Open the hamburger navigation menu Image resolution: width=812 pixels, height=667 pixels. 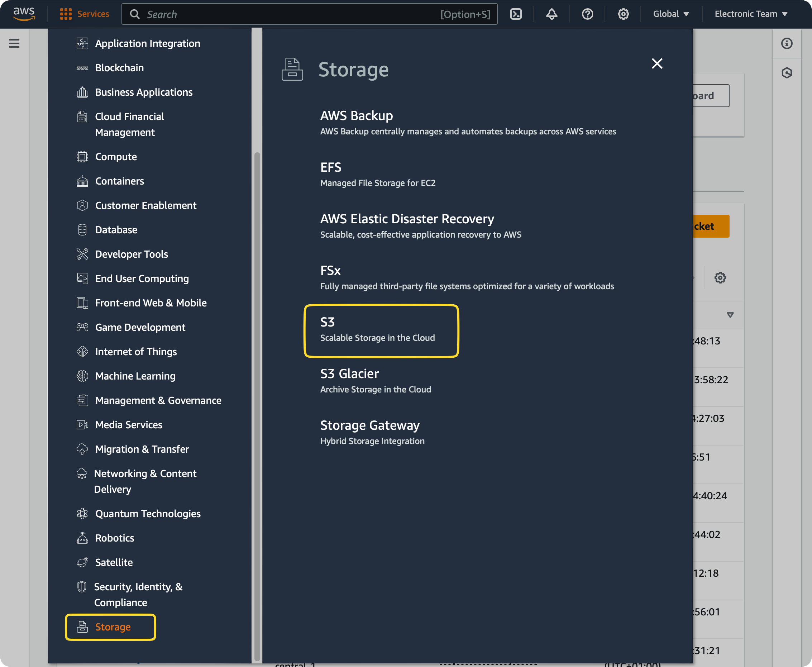click(14, 43)
